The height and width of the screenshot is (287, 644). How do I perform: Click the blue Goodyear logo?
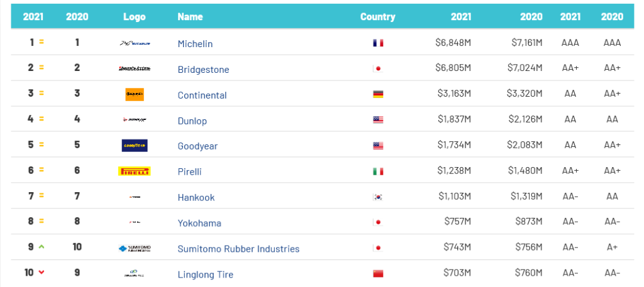134,146
